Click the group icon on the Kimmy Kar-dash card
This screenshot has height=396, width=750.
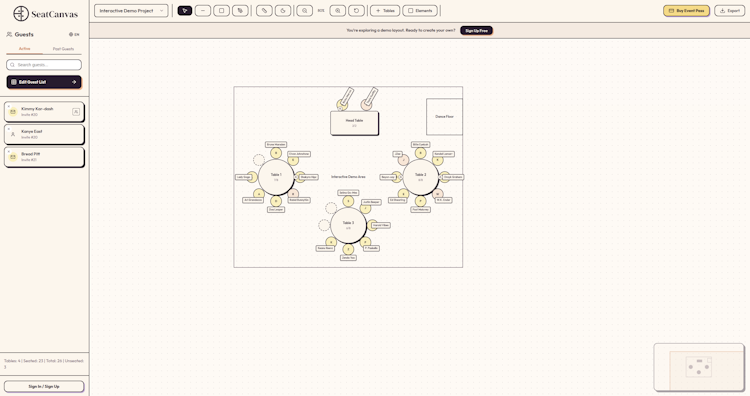76,111
